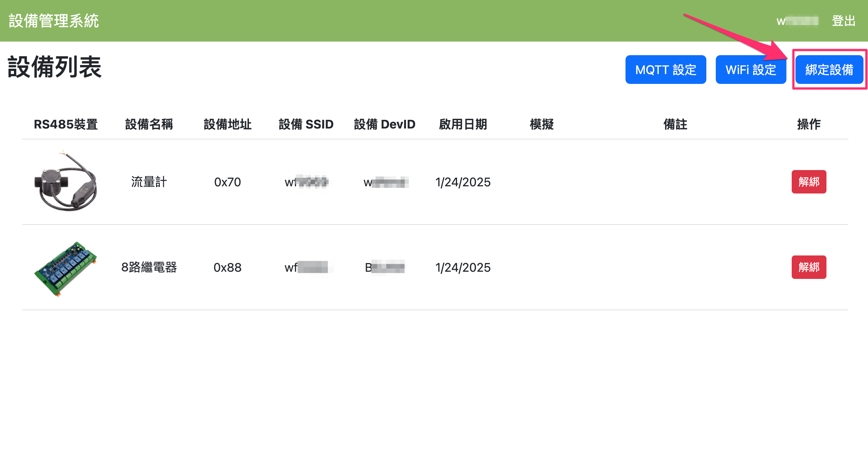868x455 pixels.
Task: Select the 0x70 device address cell
Action: [227, 182]
